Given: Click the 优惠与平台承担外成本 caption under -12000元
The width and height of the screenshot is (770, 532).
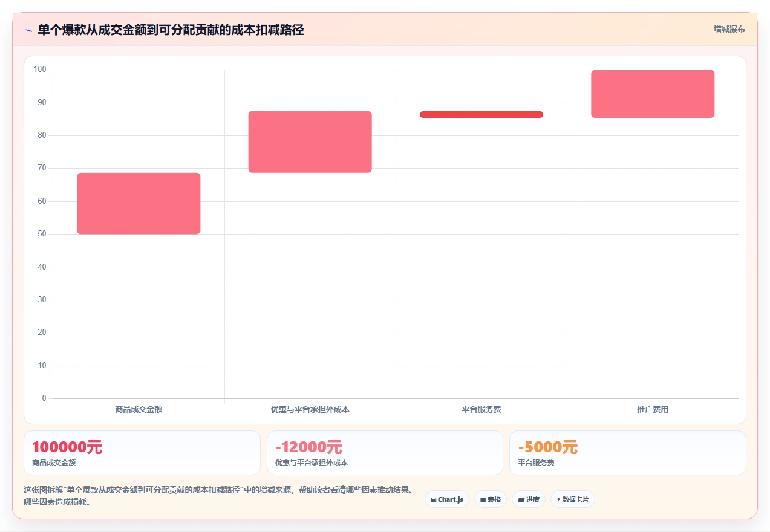Looking at the screenshot, I should [x=312, y=463].
